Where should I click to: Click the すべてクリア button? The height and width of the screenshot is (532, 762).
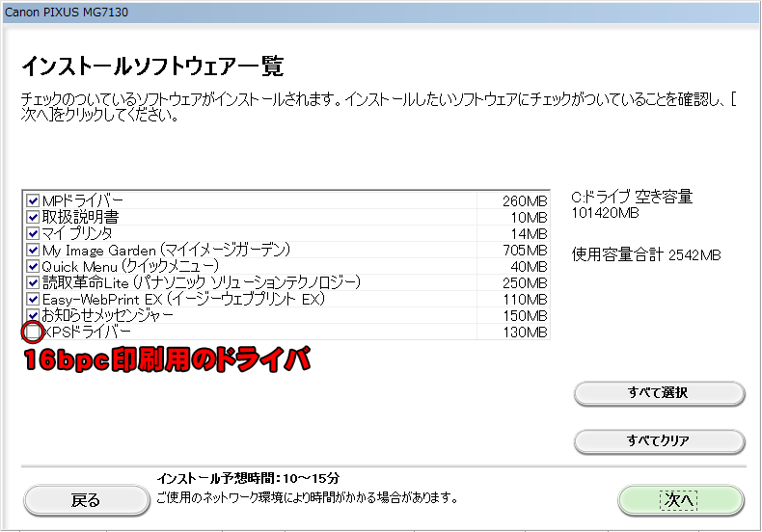[659, 440]
